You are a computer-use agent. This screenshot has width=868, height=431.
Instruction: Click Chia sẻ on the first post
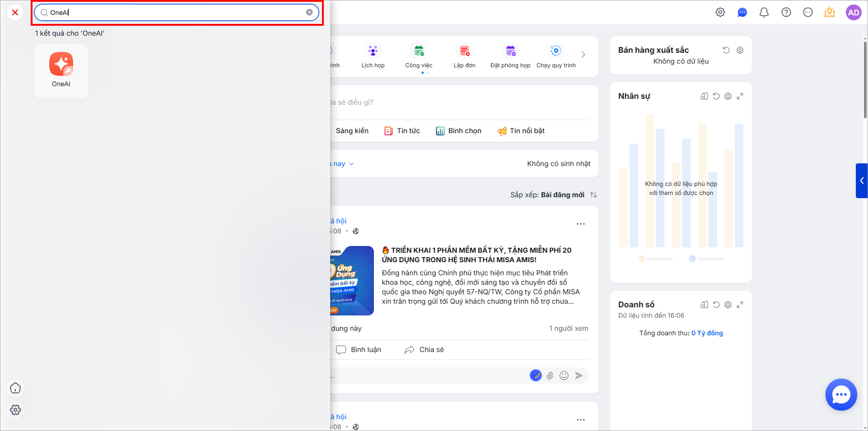(424, 350)
